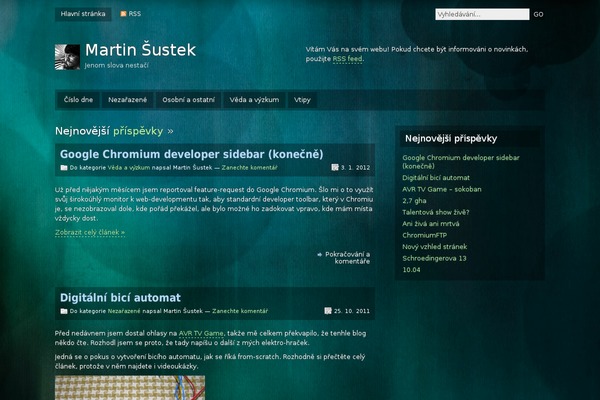Screen dimensions: 600x400
Task: Open sidebar link Nový vzhled stránek
Action: pos(434,247)
